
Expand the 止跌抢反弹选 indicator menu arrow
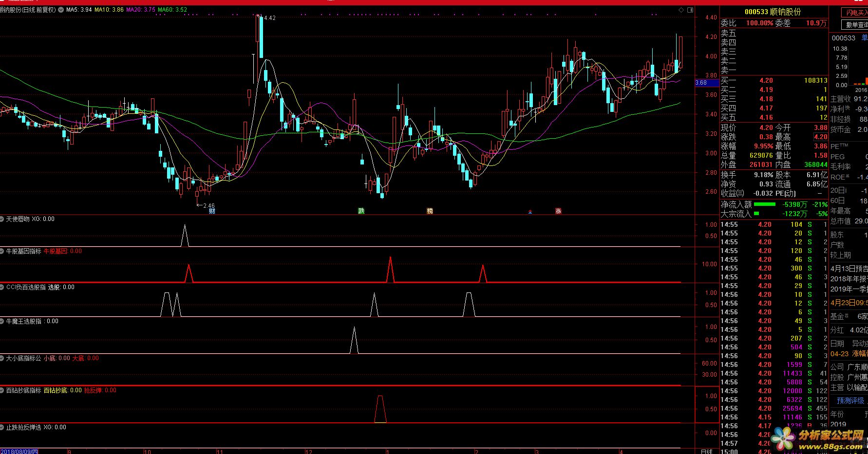pyautogui.click(x=2, y=427)
